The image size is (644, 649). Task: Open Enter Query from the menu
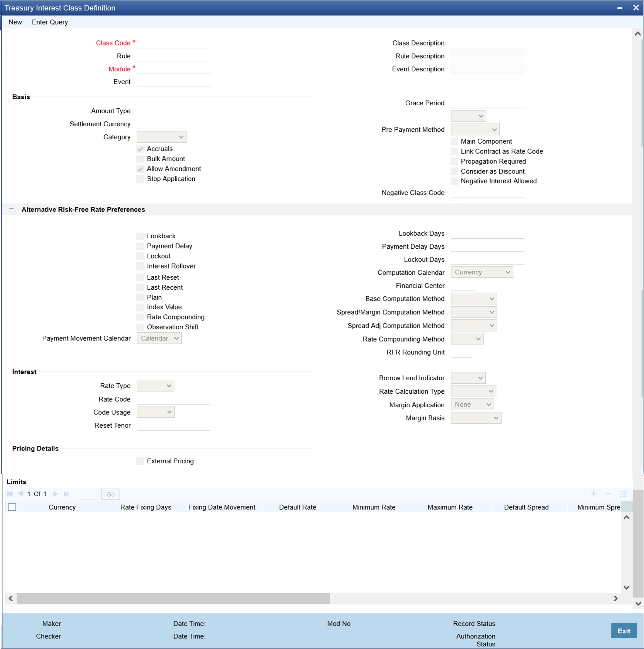click(50, 22)
